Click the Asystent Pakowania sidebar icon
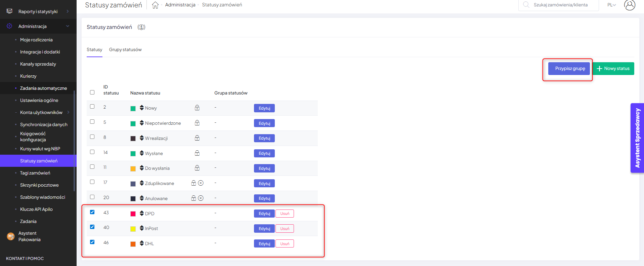Viewport: 644px width, 266px height. (11, 236)
